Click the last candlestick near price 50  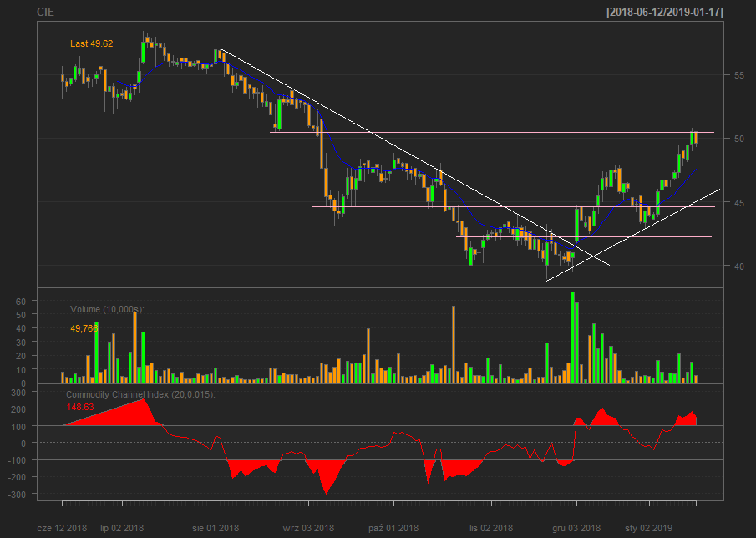[x=696, y=139]
